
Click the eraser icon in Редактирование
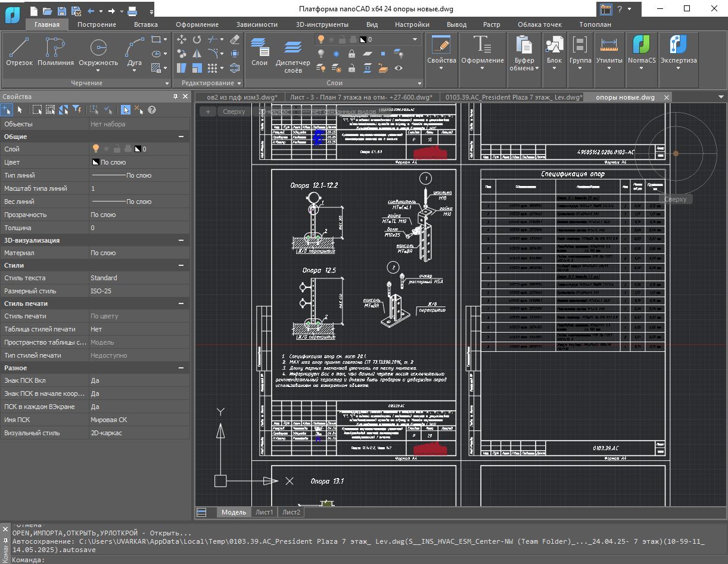tap(234, 39)
